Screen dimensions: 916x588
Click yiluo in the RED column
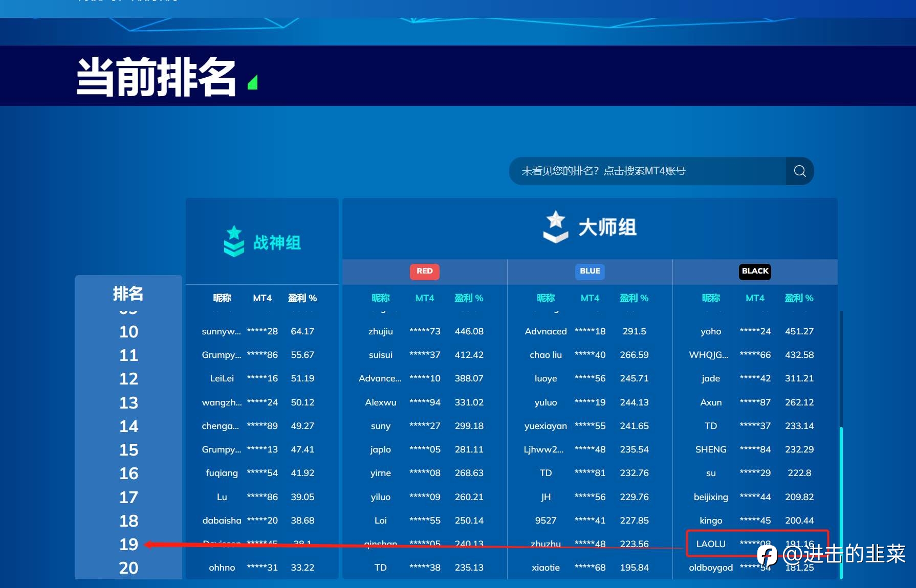point(381,497)
